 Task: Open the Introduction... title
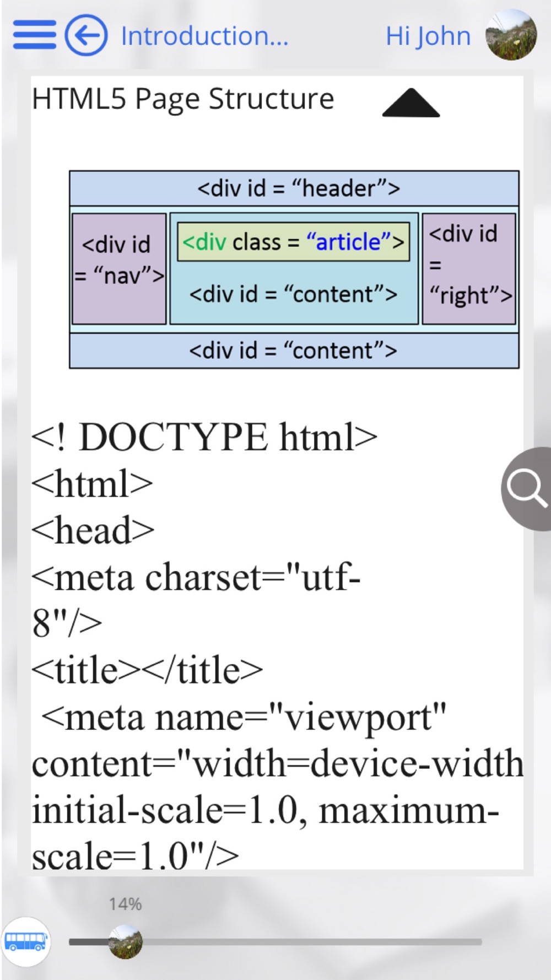[204, 36]
